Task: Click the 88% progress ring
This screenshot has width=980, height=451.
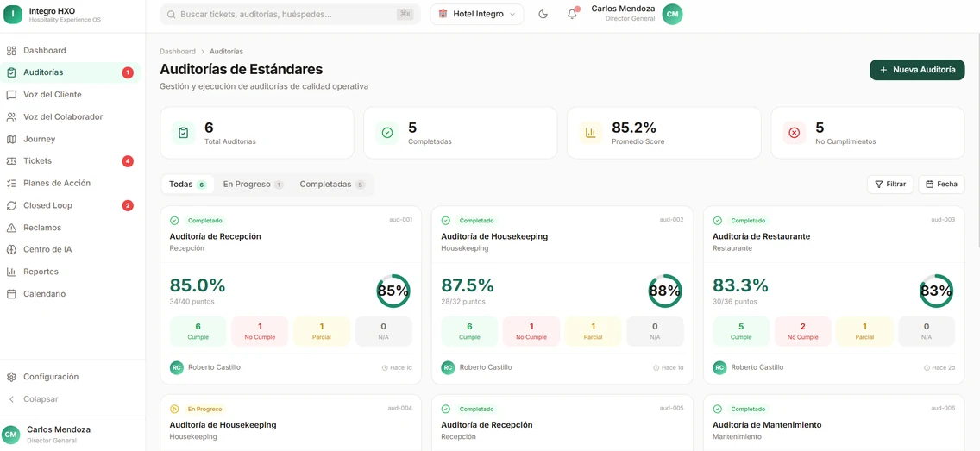Action: (x=665, y=291)
